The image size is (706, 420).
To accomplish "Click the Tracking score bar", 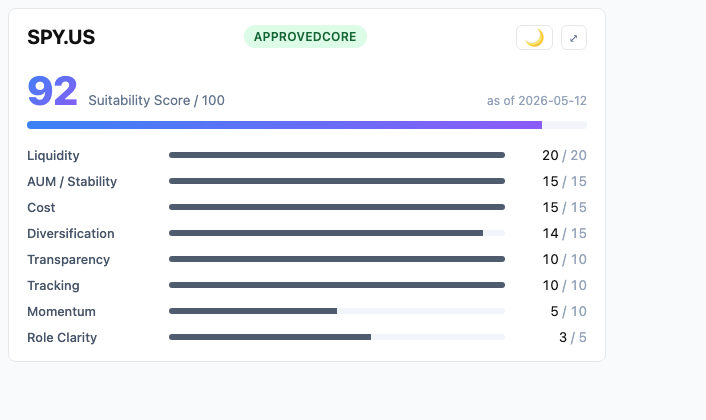I will (337, 285).
